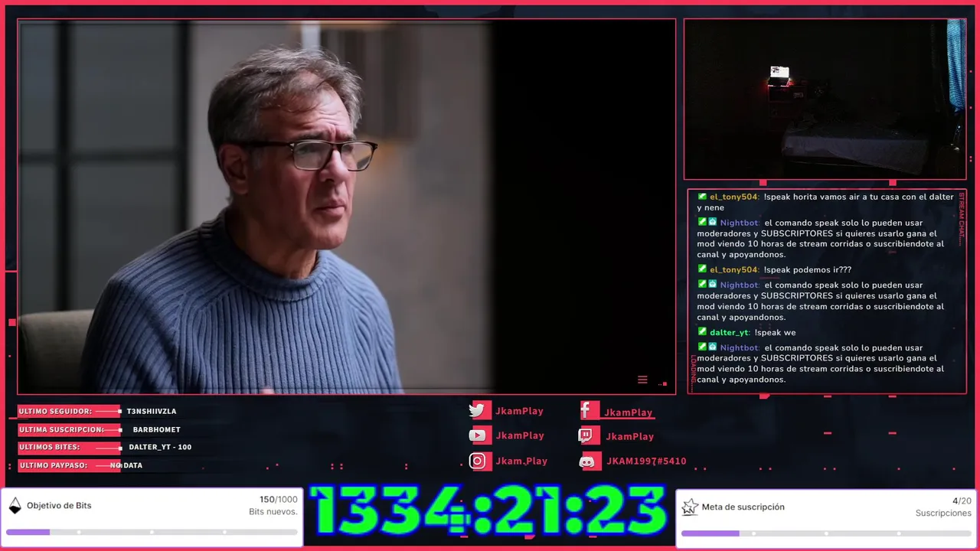Click the 'Bits nuevos.' caption
Screen dimensions: 980x551
[x=273, y=512]
